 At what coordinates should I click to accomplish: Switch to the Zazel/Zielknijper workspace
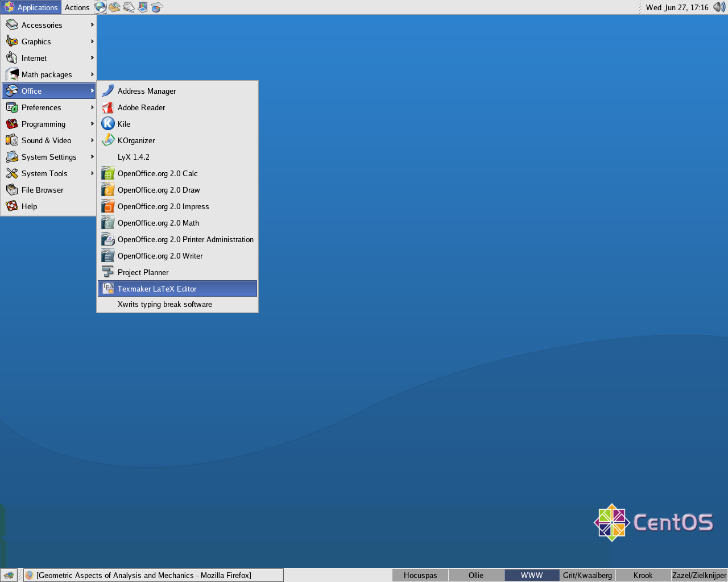tap(699, 575)
